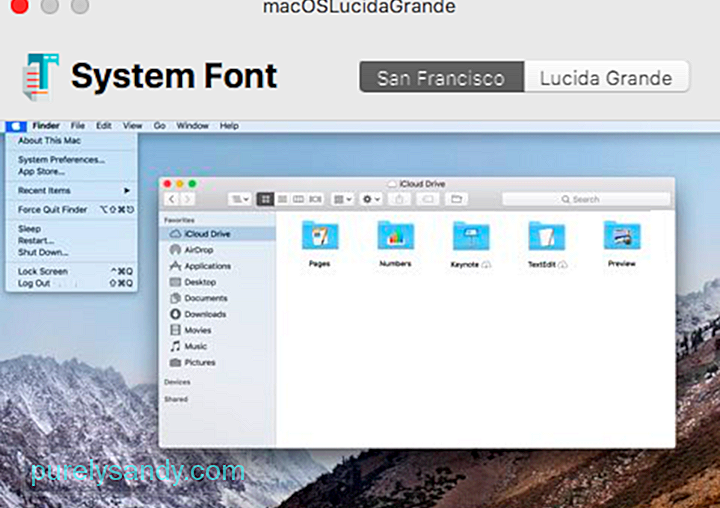Select the Pages folder icon
The image size is (720, 508).
pyautogui.click(x=320, y=235)
